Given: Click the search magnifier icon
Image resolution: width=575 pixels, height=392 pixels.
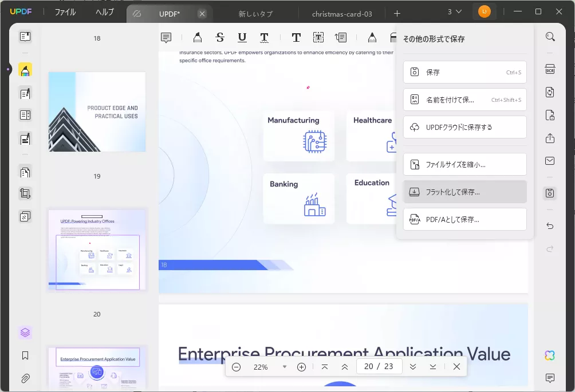Looking at the screenshot, I should click(x=550, y=37).
